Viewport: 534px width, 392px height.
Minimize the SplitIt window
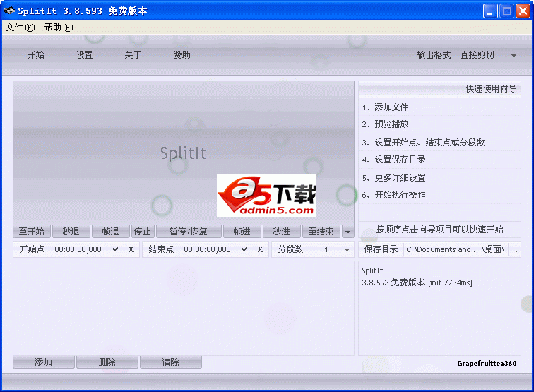coord(490,11)
